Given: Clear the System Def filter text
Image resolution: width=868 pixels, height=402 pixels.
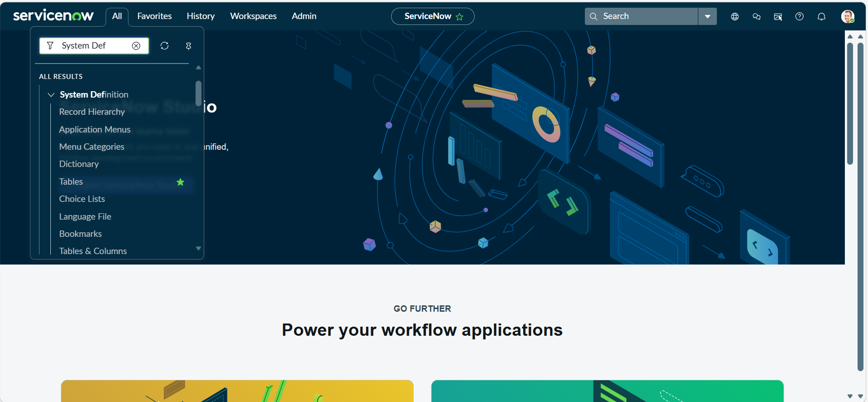Looking at the screenshot, I should tap(136, 46).
